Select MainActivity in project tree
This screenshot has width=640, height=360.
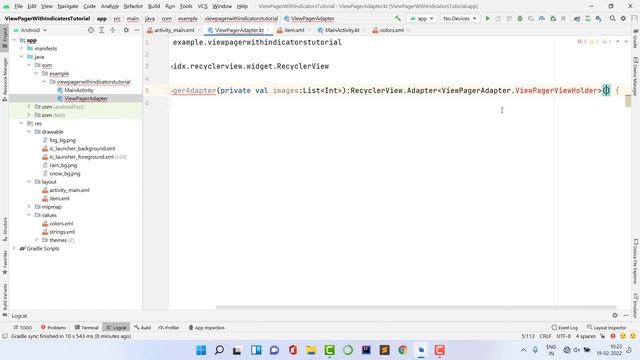(x=78, y=90)
